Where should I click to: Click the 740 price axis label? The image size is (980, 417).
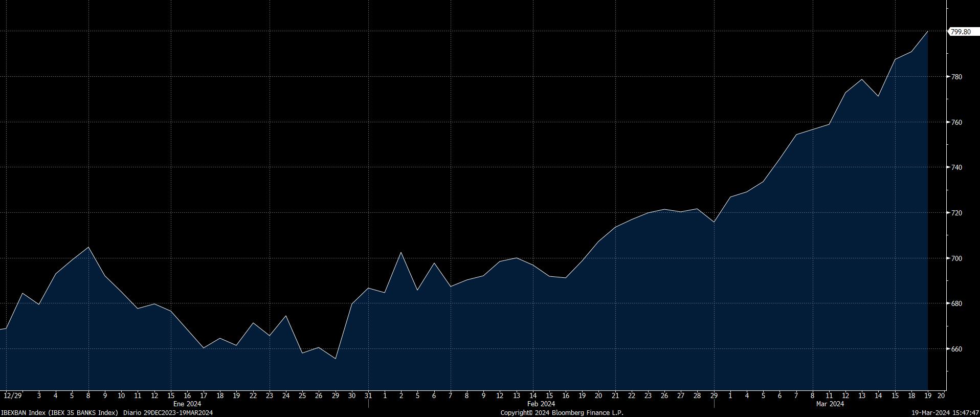point(956,168)
